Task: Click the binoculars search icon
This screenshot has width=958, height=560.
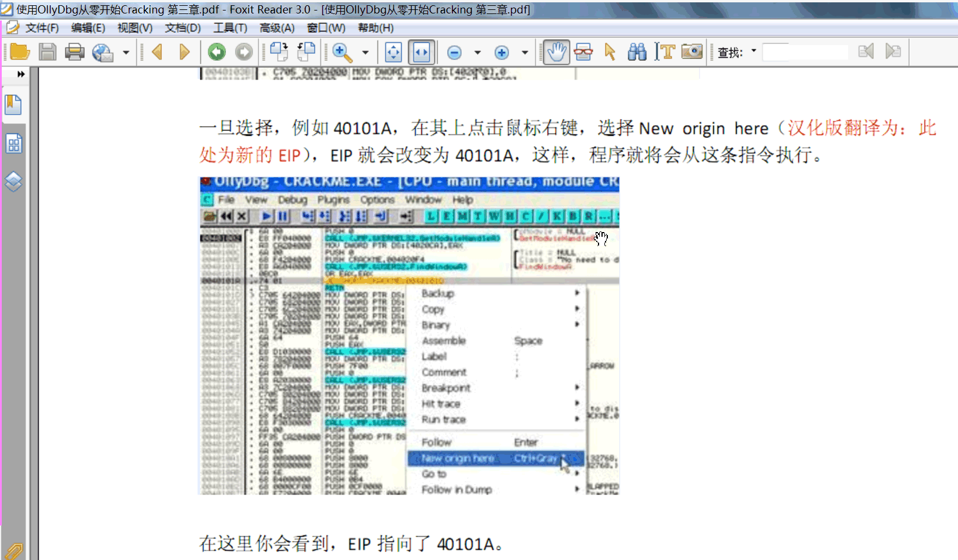Action: [x=637, y=52]
